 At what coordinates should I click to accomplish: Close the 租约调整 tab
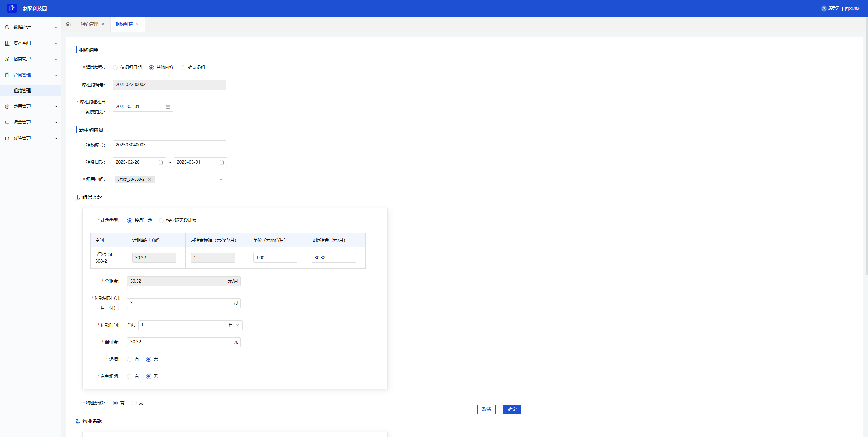coord(137,24)
